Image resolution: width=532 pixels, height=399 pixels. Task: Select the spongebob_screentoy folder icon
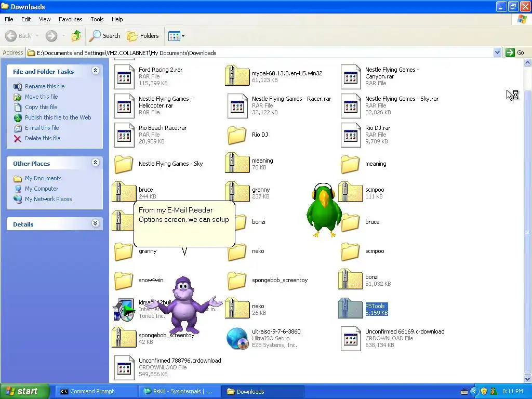237,281
